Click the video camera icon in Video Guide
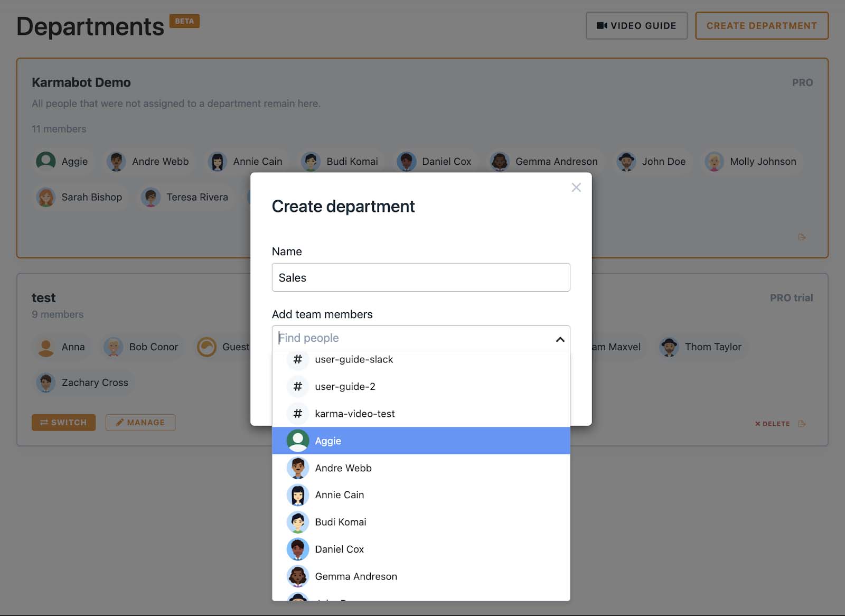The image size is (845, 616). point(601,25)
